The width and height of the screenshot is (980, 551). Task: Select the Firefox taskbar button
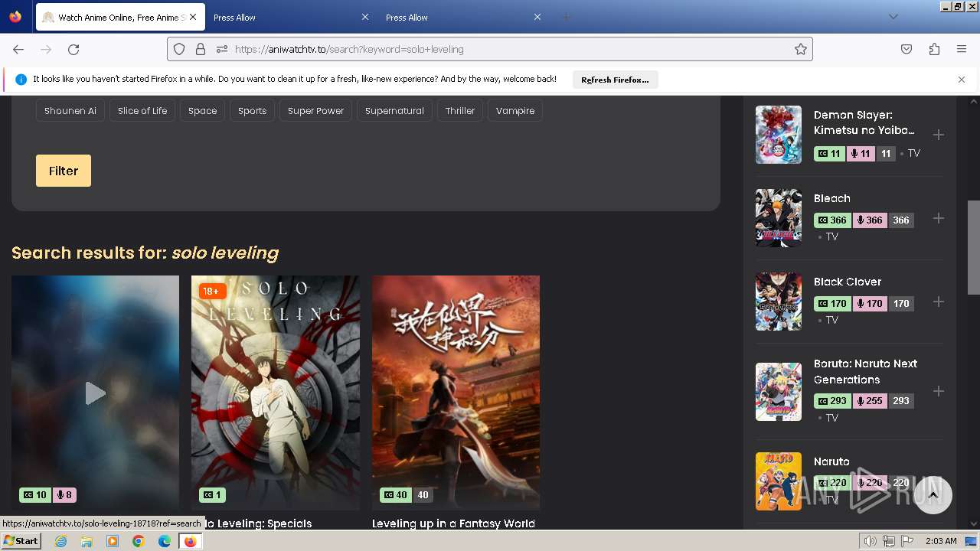[x=190, y=541]
